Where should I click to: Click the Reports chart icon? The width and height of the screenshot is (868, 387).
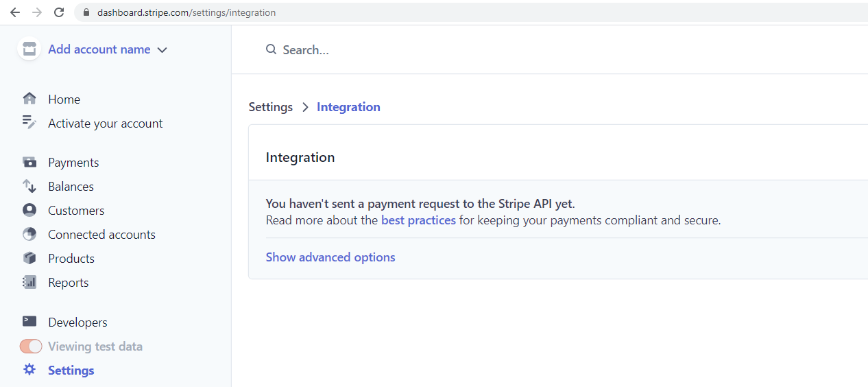[x=29, y=282]
